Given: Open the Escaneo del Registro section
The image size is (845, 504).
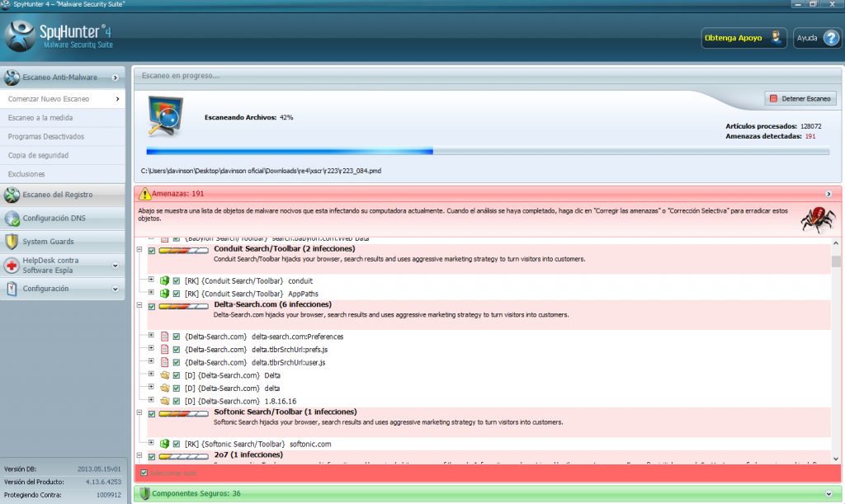Looking at the screenshot, I should coord(63,195).
